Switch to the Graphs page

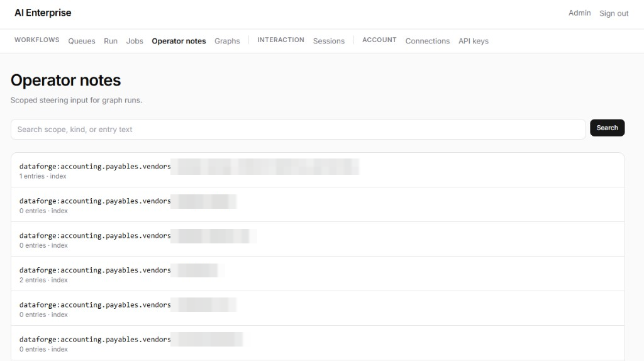click(x=227, y=41)
